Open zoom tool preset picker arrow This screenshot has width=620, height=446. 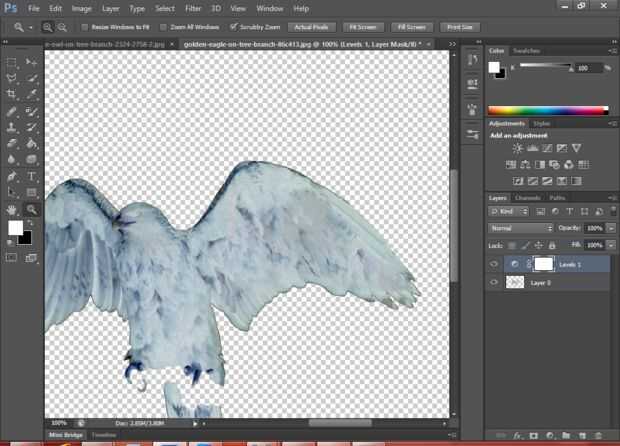coord(31,28)
